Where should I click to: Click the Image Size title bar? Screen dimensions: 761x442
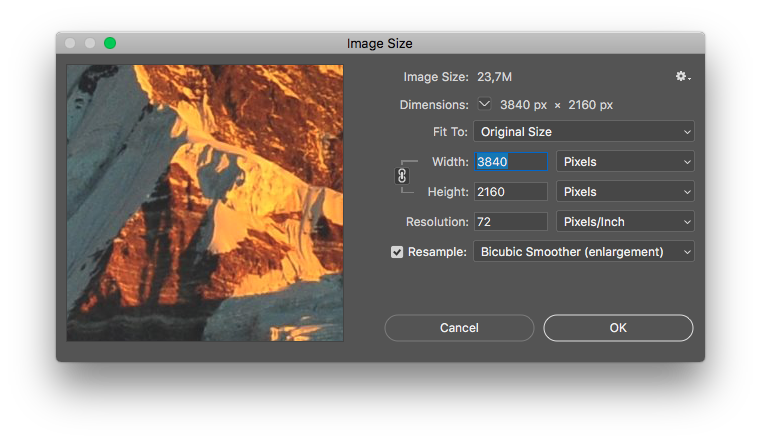click(380, 43)
